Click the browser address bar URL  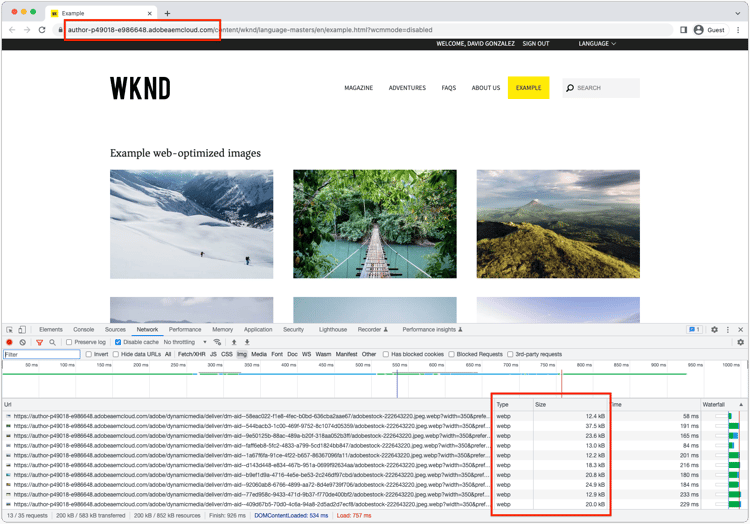[x=250, y=30]
